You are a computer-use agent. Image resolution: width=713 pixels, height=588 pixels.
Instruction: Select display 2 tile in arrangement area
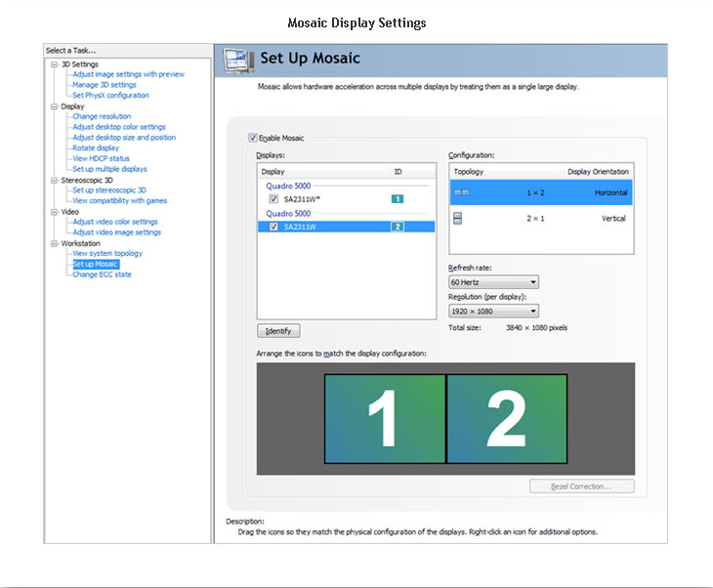pyautogui.click(x=507, y=418)
